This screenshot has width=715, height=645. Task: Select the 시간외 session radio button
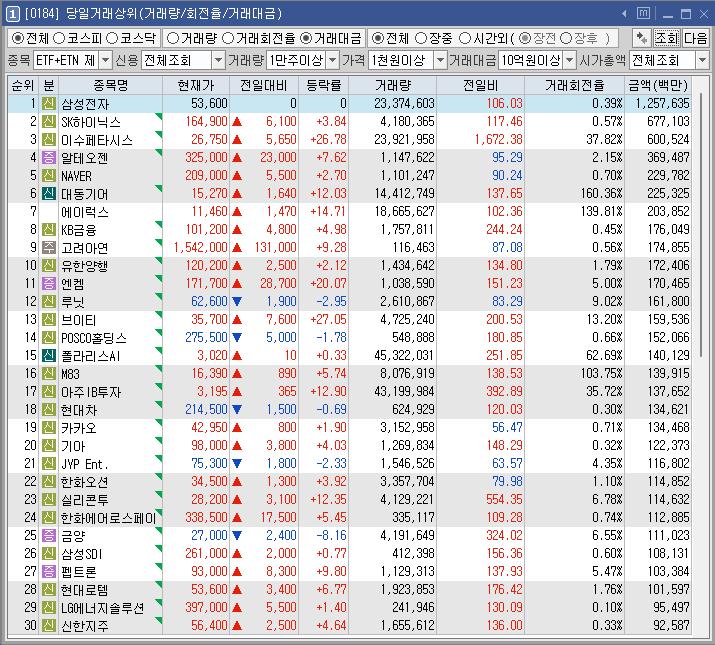(465, 38)
